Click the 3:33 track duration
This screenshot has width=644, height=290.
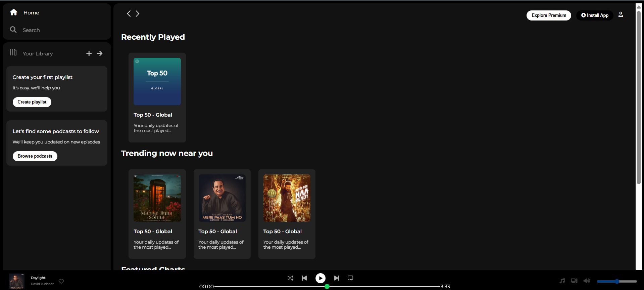click(x=445, y=287)
